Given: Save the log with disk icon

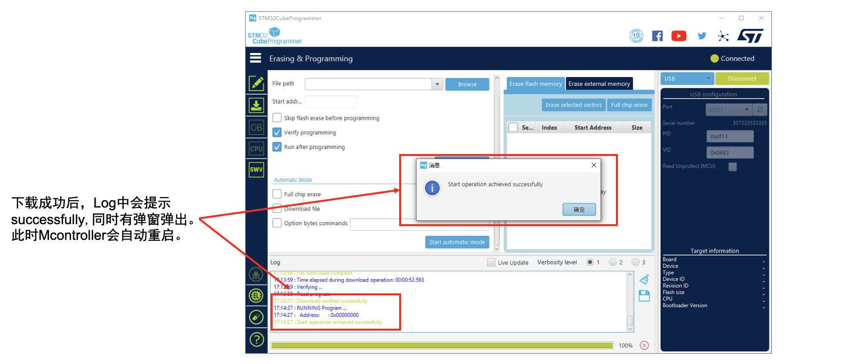Looking at the screenshot, I should [644, 296].
